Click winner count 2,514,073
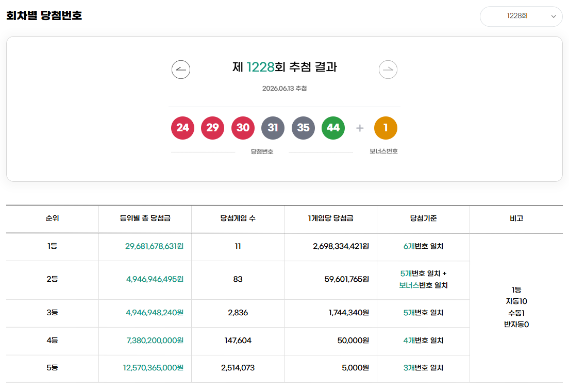569x392 pixels. click(238, 368)
